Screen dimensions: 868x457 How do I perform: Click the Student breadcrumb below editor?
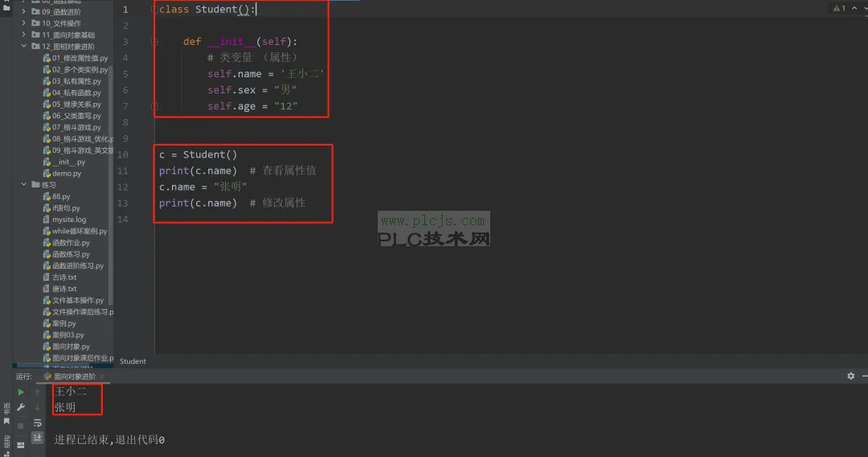133,361
